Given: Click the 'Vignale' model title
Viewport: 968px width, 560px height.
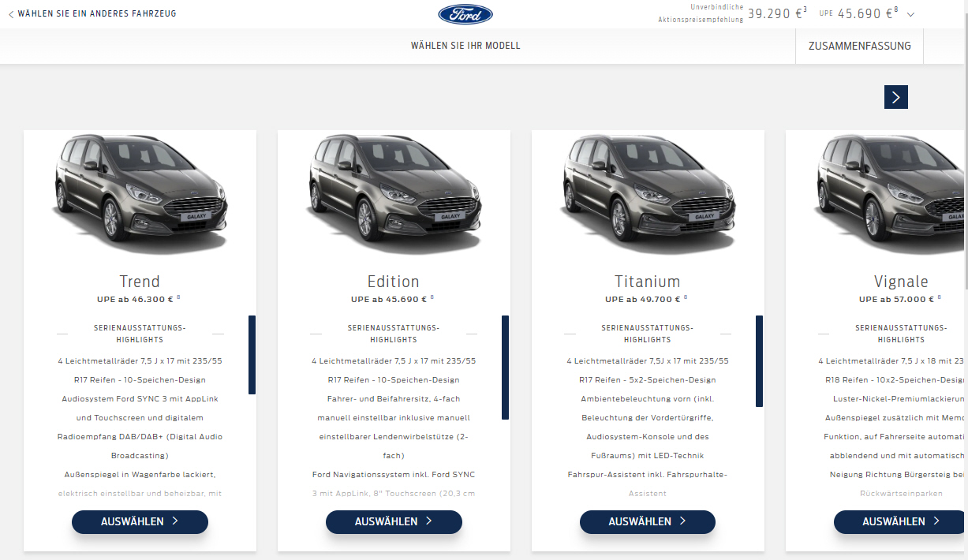Looking at the screenshot, I should (901, 282).
